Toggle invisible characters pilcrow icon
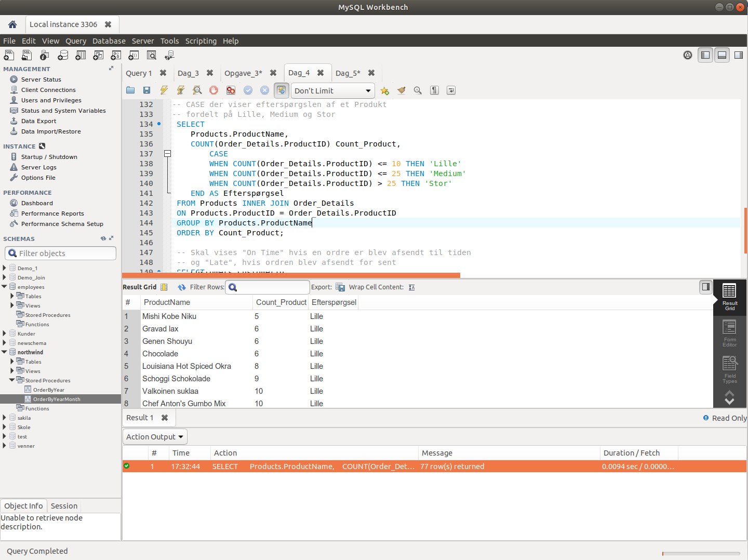Screen dimensions: 748x560 tap(434, 90)
